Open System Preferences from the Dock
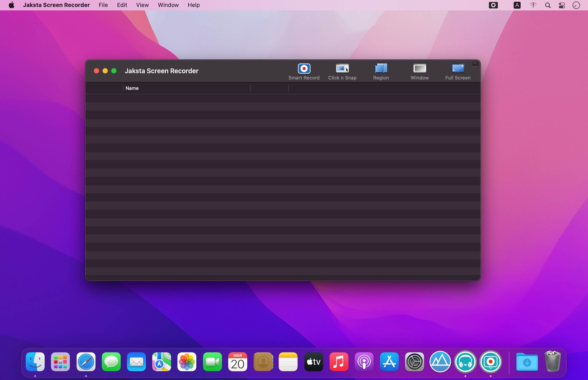Viewport: 588px width, 380px height. tap(414, 362)
